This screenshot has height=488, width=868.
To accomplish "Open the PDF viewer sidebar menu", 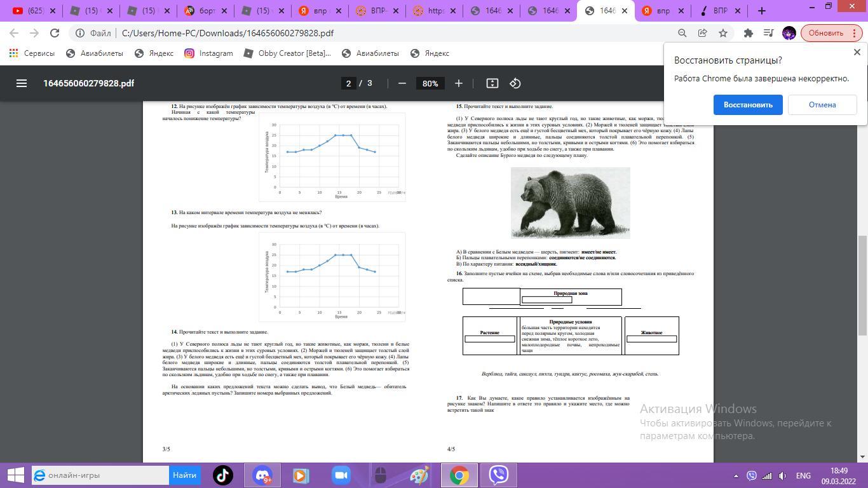I will (22, 83).
